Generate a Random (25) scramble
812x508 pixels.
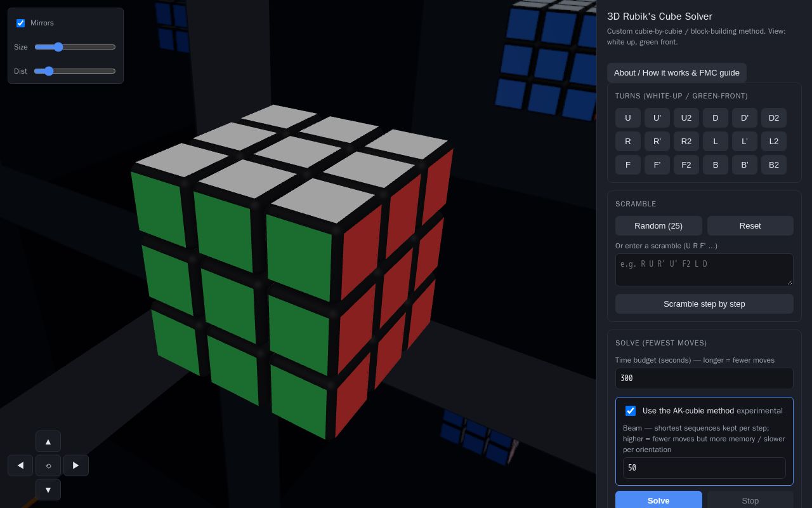click(x=658, y=225)
